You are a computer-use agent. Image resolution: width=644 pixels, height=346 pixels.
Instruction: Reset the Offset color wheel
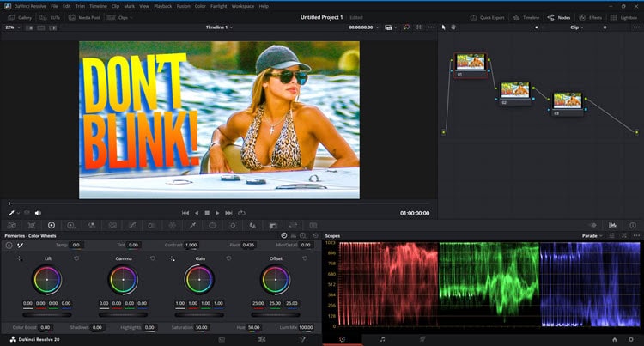pos(305,258)
